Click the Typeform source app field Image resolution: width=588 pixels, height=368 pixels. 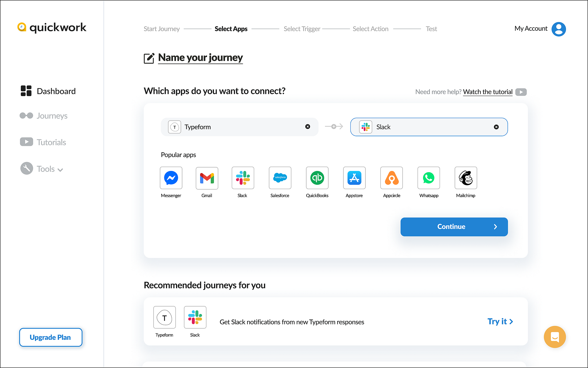click(239, 127)
